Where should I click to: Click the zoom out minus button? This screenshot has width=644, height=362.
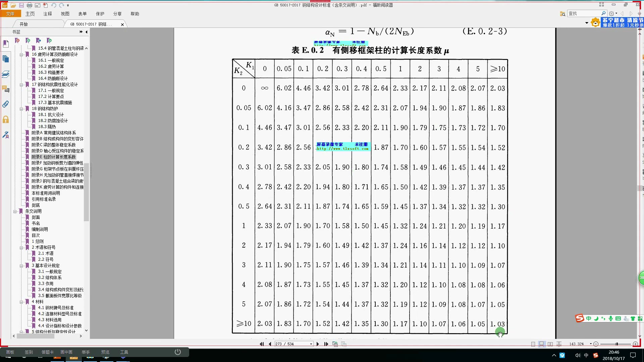[x=596, y=344]
